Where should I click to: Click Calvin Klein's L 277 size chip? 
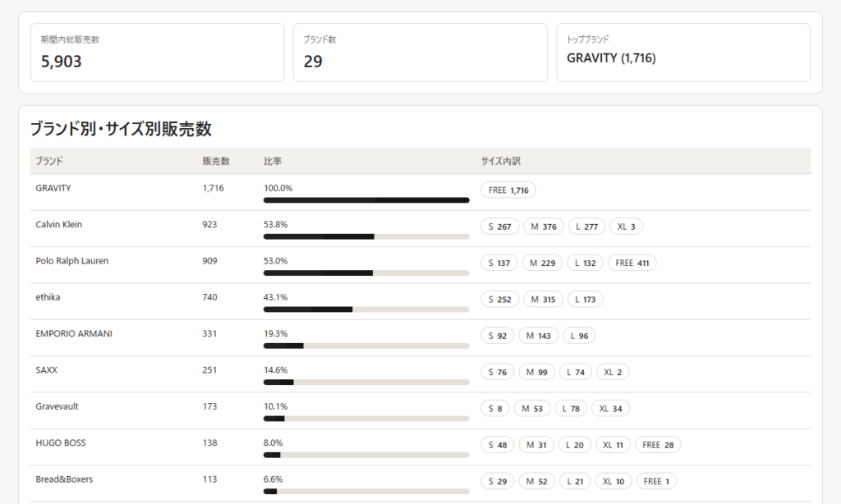click(586, 227)
